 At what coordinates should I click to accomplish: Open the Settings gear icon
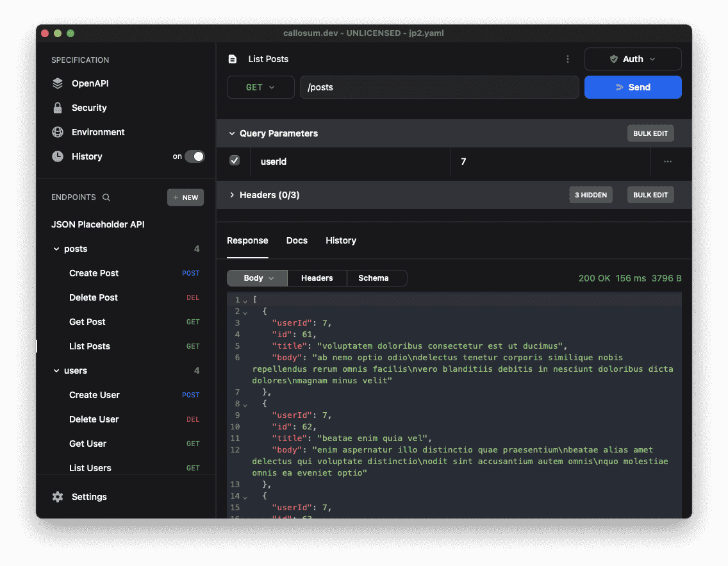58,497
